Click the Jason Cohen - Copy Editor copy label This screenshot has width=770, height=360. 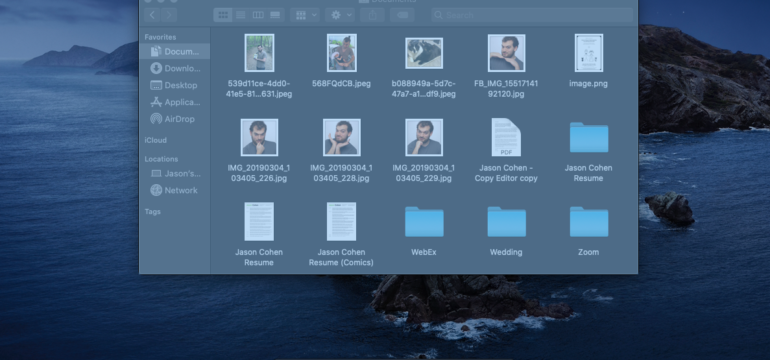(x=506, y=173)
